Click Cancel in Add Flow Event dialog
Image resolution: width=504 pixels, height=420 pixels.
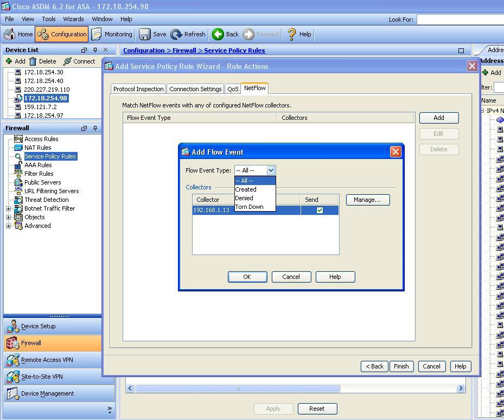(x=291, y=277)
